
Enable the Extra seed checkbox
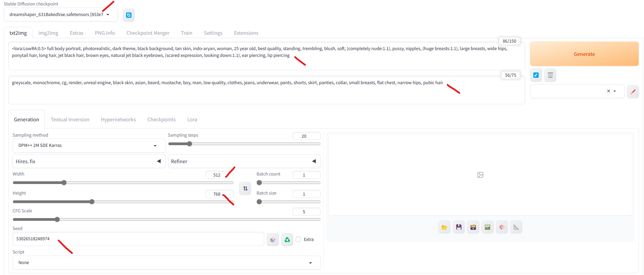pos(298,239)
